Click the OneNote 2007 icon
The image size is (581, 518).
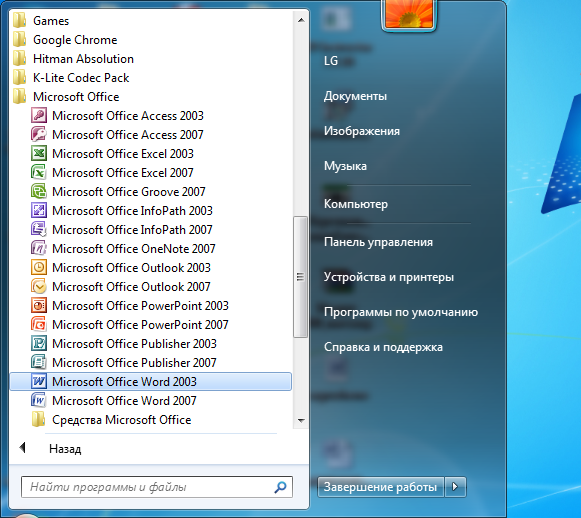[39, 249]
